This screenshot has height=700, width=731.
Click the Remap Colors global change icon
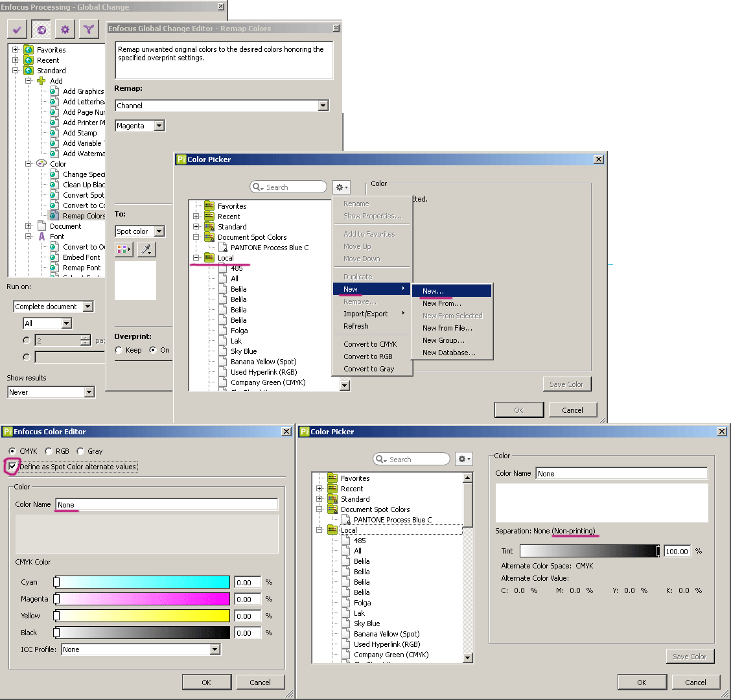54,215
